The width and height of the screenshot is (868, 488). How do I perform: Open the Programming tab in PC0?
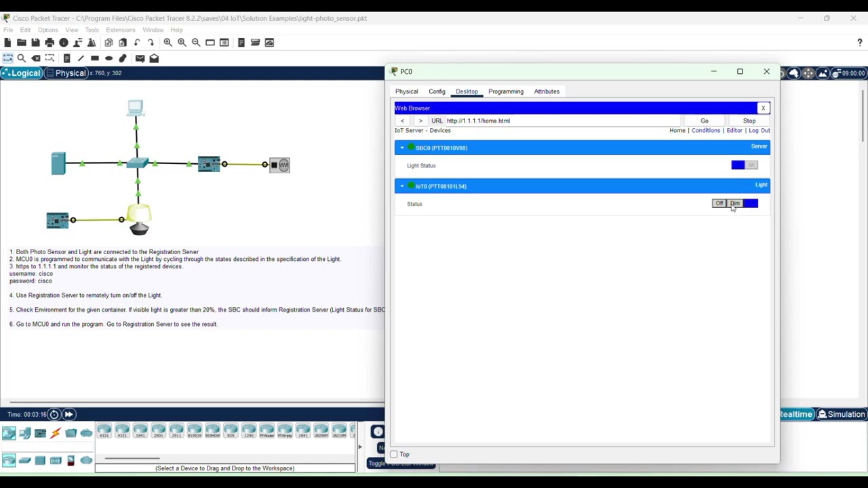pyautogui.click(x=506, y=91)
